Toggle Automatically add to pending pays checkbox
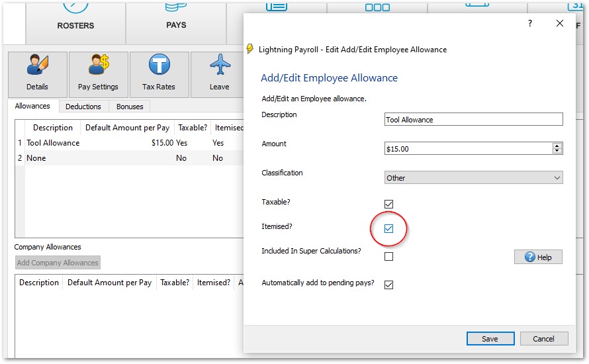Viewport: 589px width, 364px height. 388,285
